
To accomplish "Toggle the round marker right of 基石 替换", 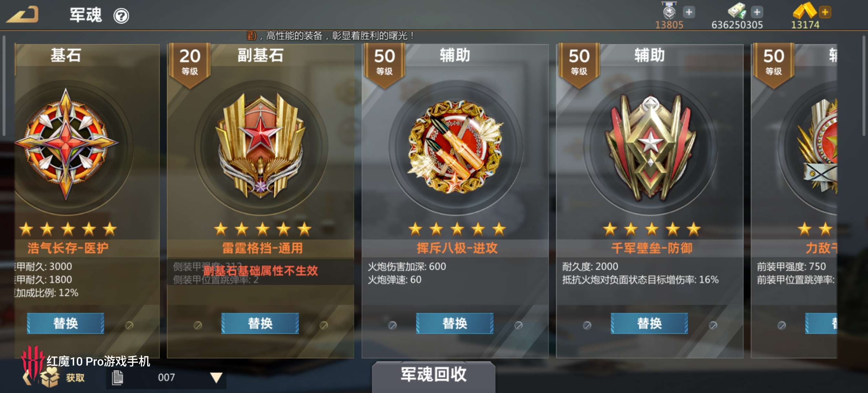I will coord(129,325).
